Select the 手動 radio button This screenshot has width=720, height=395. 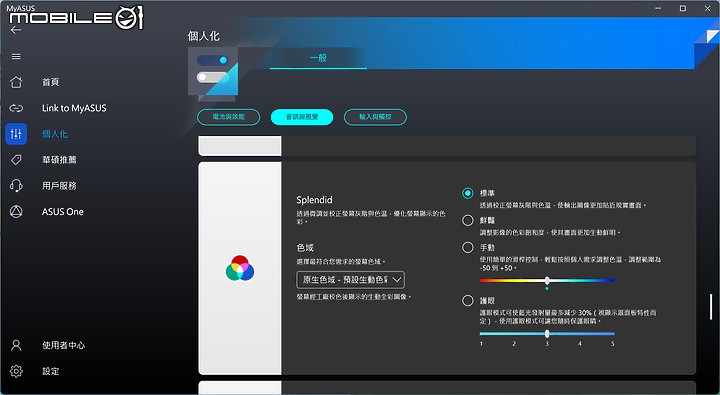(467, 248)
